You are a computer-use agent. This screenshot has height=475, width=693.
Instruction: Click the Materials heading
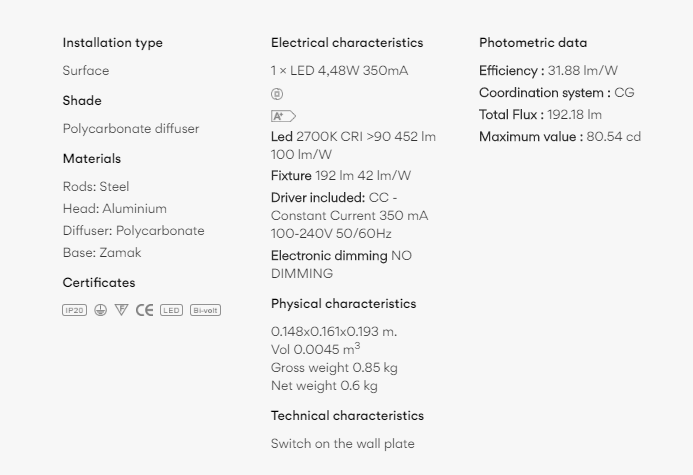pos(92,159)
